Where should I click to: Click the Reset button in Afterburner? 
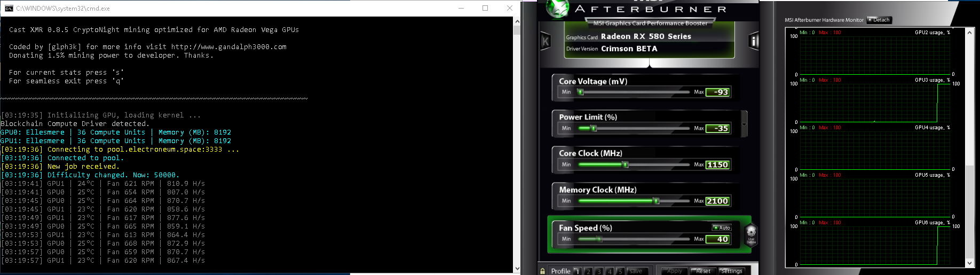(704, 271)
